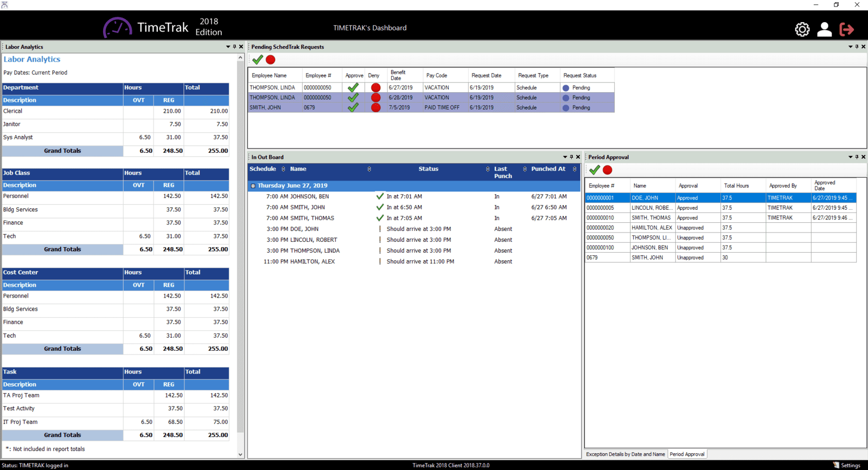Close the Period Approval panel
This screenshot has height=470, width=868.
(864, 157)
